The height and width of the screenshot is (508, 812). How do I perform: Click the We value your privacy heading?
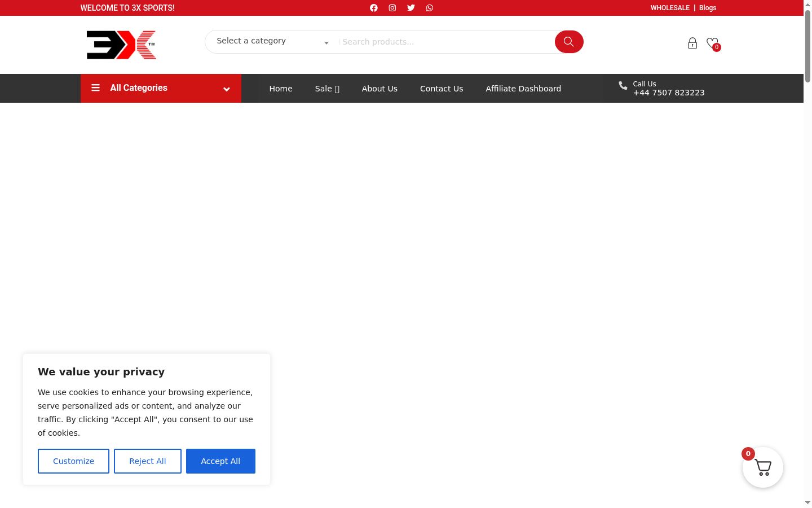[x=101, y=372]
